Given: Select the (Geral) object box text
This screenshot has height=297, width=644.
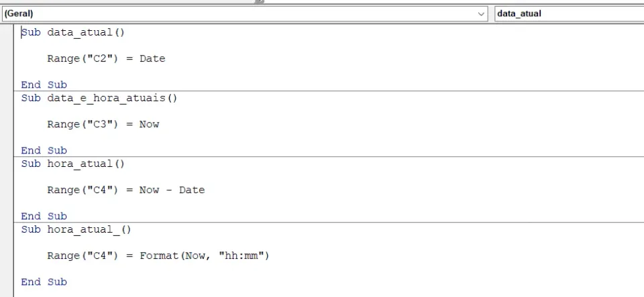Looking at the screenshot, I should click(x=19, y=13).
